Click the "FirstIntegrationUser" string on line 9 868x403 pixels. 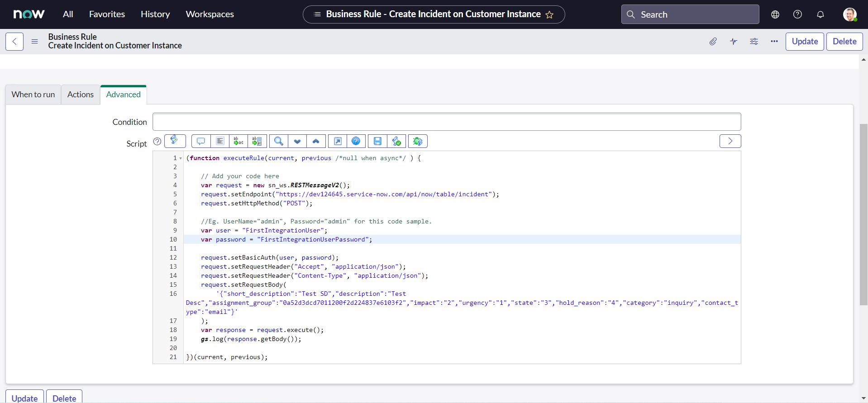coord(283,231)
